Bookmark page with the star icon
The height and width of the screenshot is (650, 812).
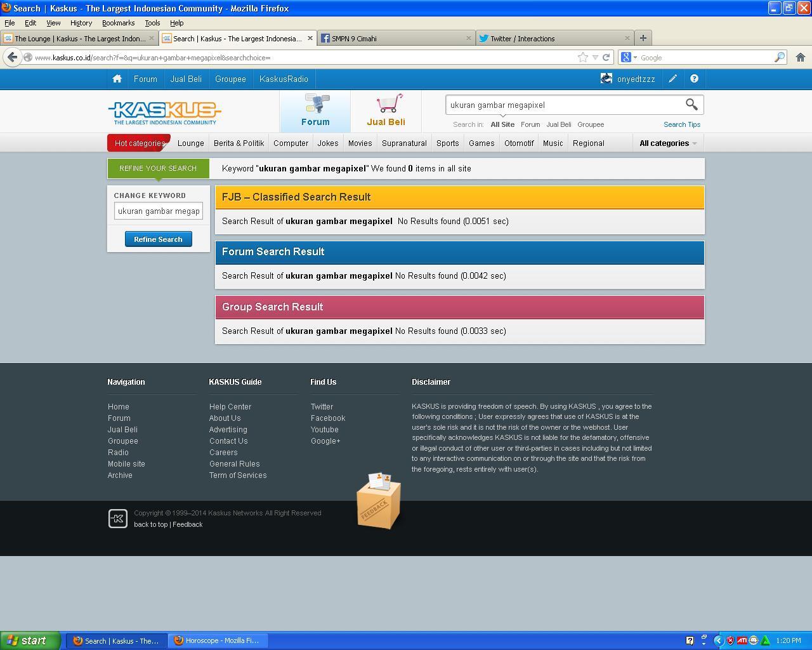582,57
